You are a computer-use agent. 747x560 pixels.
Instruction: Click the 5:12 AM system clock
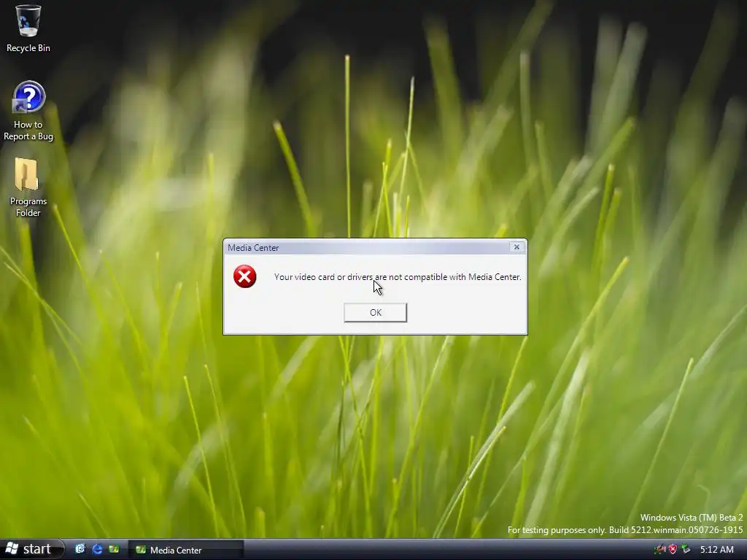click(x=717, y=550)
